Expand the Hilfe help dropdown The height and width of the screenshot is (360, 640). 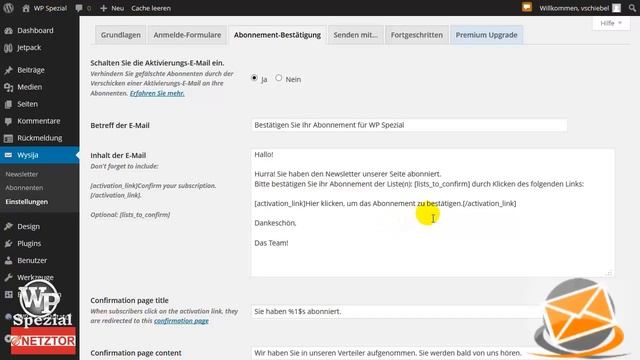[x=611, y=23]
